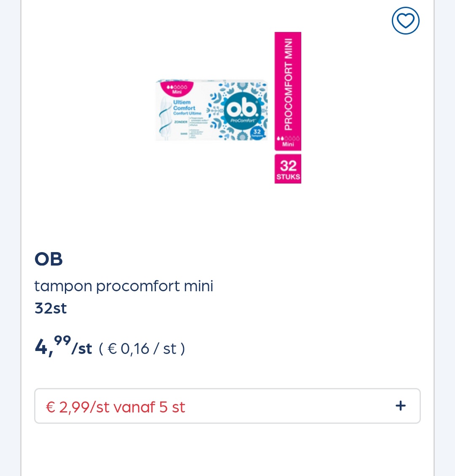455x476 pixels.
Task: Open quantity options via the plus control
Action: (400, 406)
